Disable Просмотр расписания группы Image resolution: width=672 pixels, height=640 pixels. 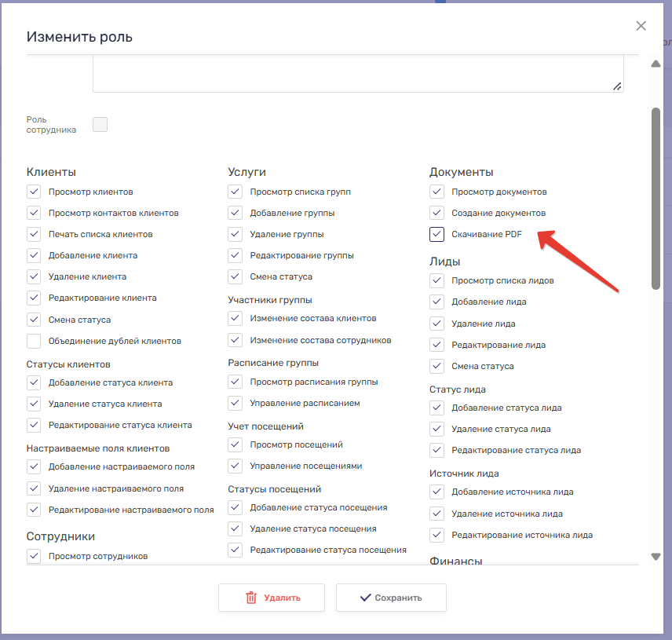click(236, 382)
